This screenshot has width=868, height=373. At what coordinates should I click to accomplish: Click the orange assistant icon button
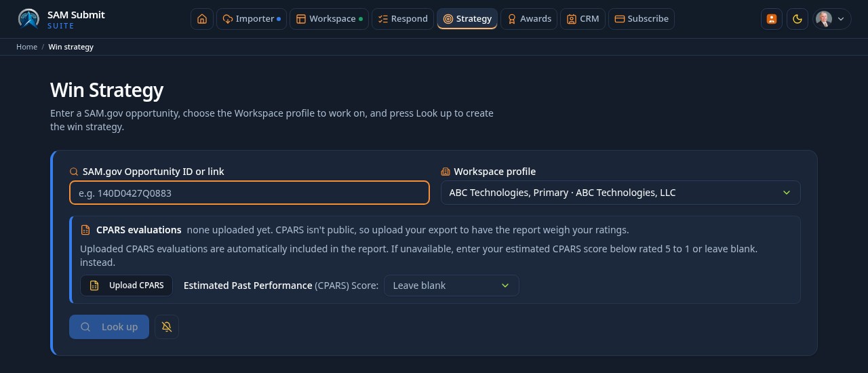point(772,19)
